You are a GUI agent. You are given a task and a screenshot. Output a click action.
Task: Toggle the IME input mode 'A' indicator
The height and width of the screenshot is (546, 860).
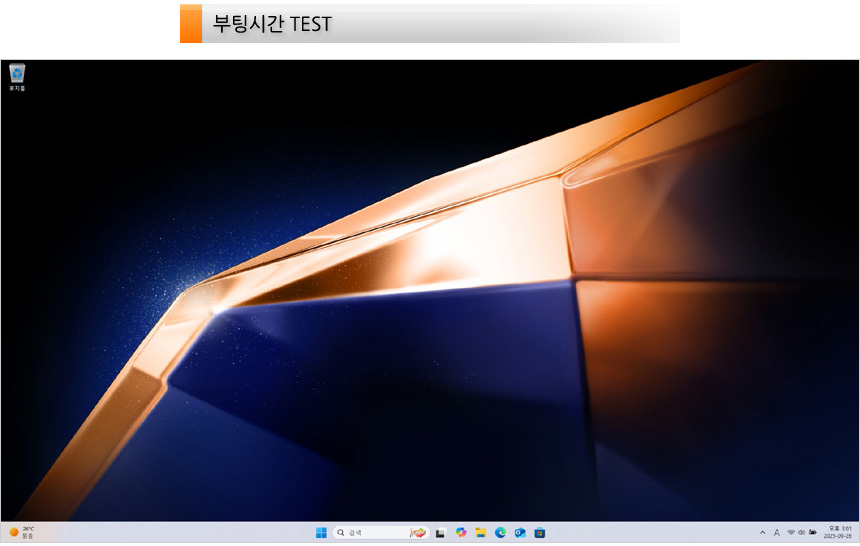[x=777, y=532]
